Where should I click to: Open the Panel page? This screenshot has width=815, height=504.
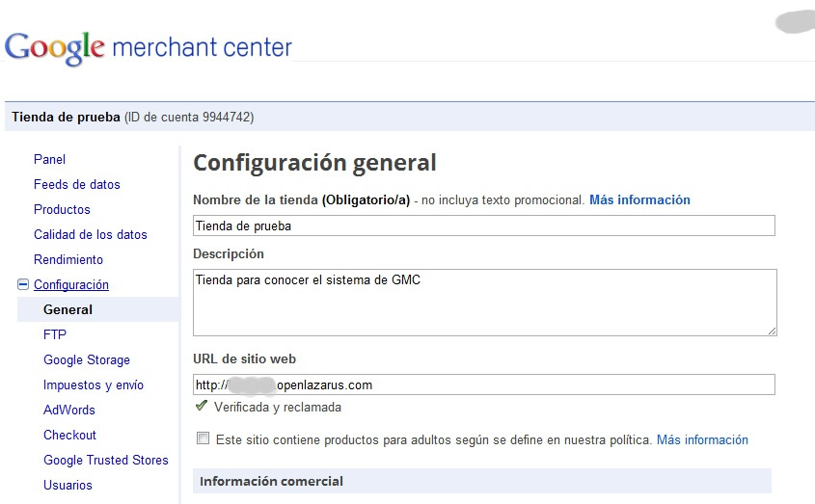(49, 160)
